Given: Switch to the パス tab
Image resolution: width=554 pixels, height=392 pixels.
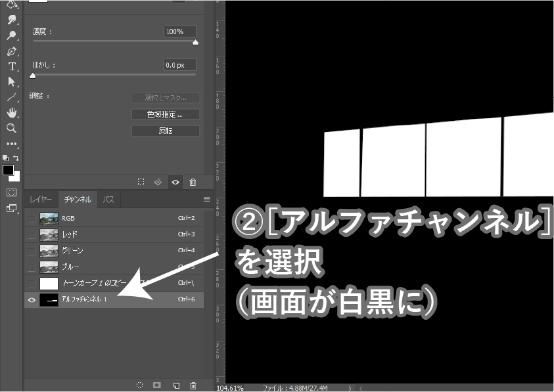Looking at the screenshot, I should [x=108, y=199].
